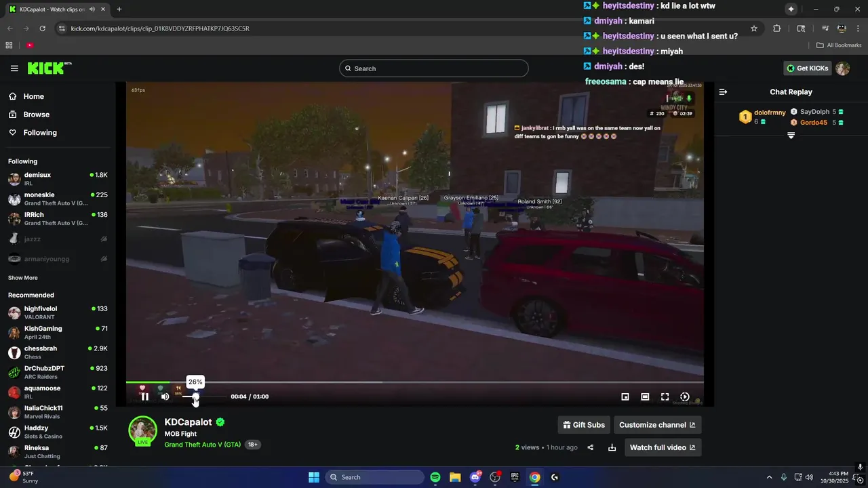
Task: Mute the clip volume speaker icon
Action: pos(165,396)
